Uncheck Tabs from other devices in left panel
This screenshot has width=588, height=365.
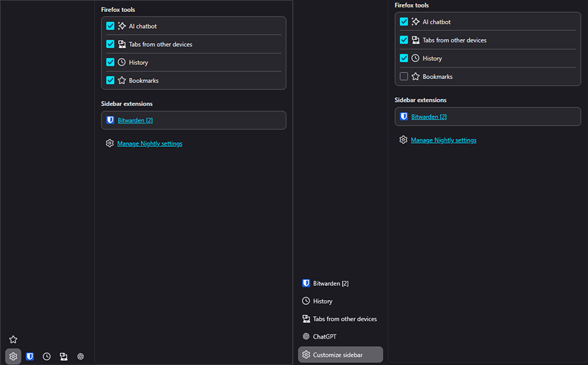point(111,44)
